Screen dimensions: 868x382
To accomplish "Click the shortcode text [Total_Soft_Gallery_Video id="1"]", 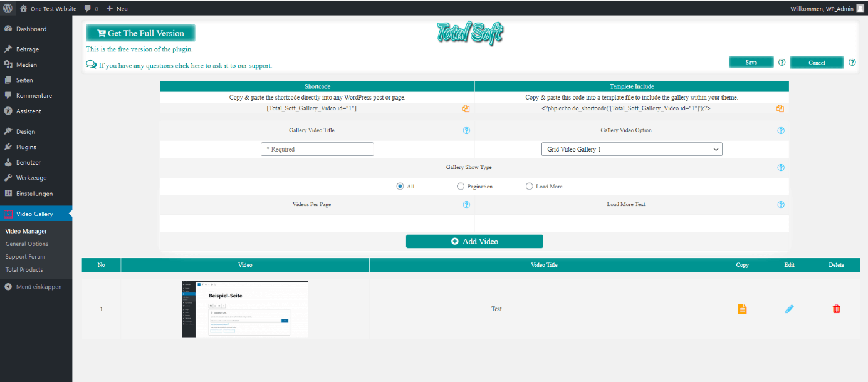I will pyautogui.click(x=311, y=108).
